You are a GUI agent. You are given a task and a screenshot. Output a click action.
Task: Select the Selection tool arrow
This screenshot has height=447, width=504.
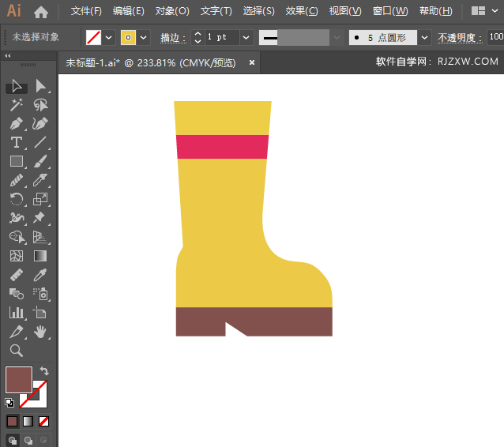(x=17, y=86)
